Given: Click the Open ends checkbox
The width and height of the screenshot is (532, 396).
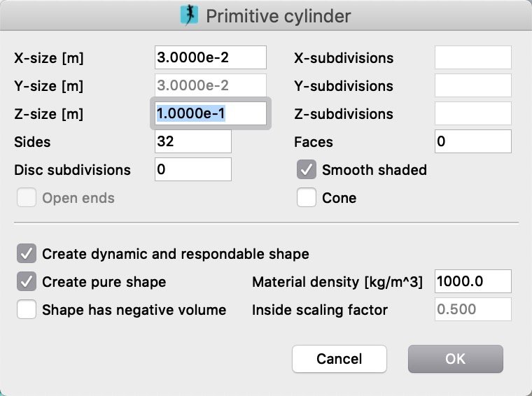Looking at the screenshot, I should click(27, 197).
